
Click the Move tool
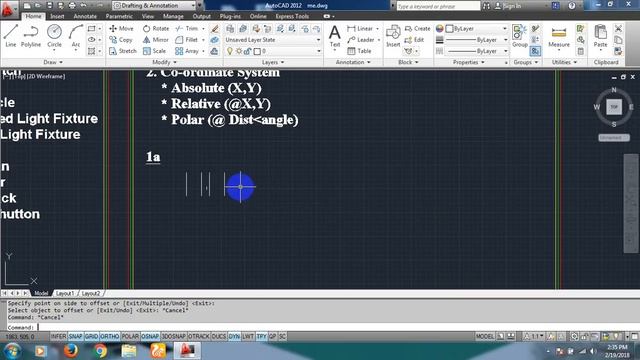pyautogui.click(x=122, y=29)
